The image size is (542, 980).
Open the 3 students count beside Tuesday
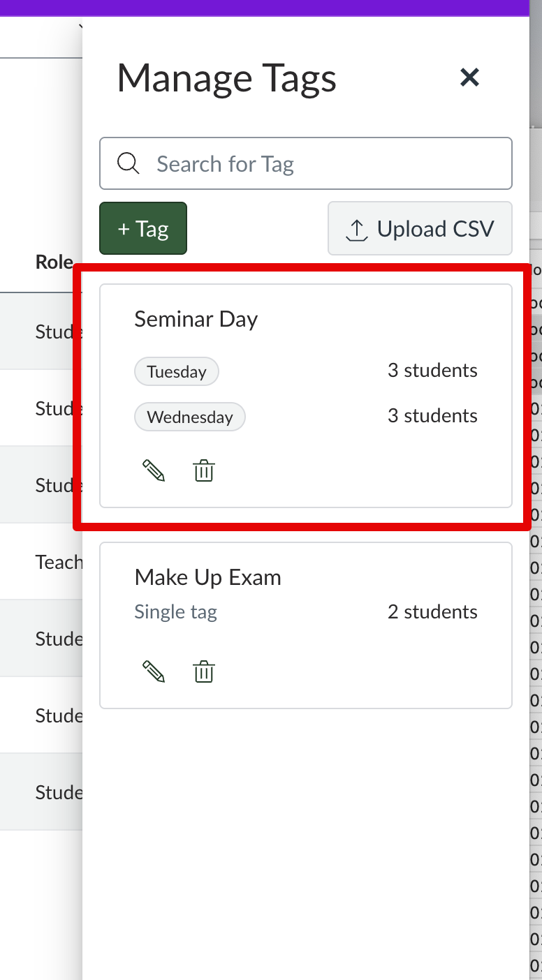coord(432,370)
